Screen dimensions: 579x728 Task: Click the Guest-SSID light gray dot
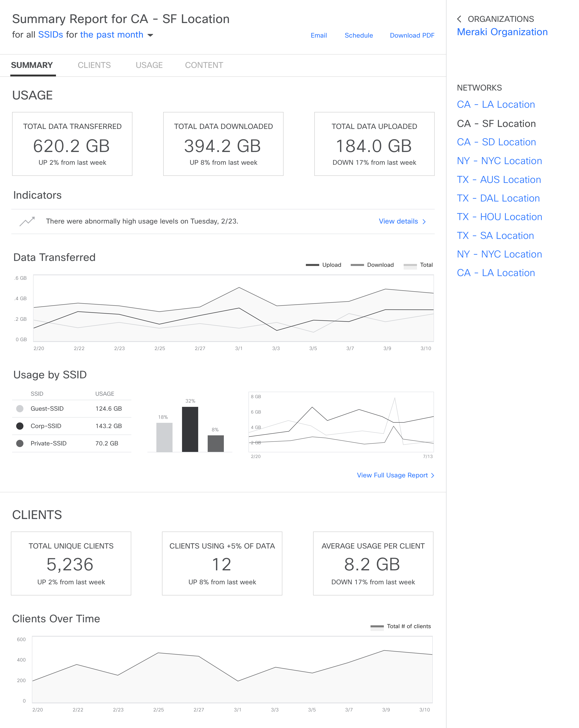[20, 409]
